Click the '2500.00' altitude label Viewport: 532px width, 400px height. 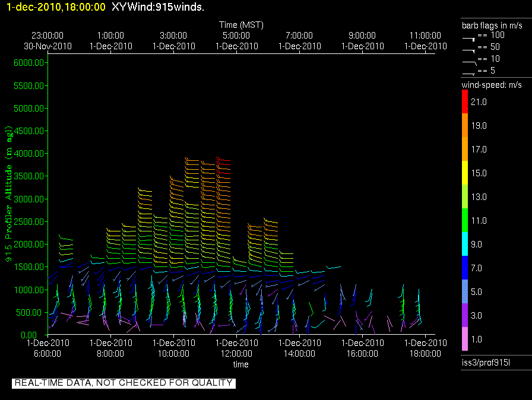coord(29,222)
